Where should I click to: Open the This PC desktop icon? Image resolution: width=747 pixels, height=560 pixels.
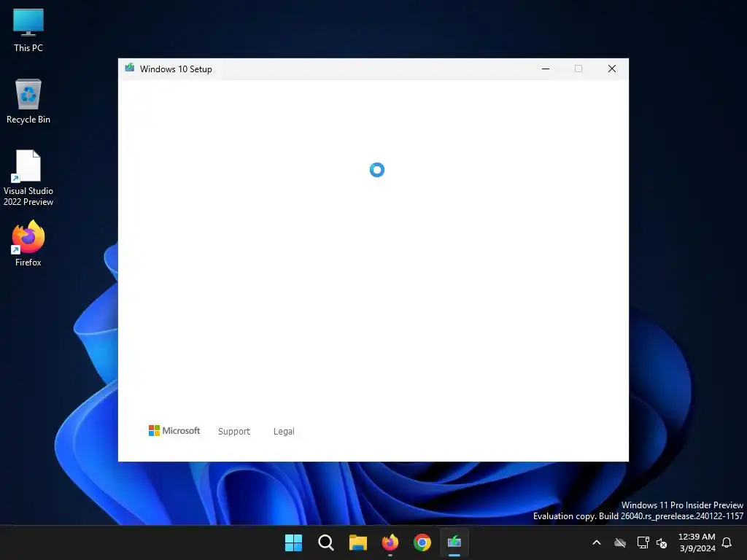pyautogui.click(x=28, y=30)
